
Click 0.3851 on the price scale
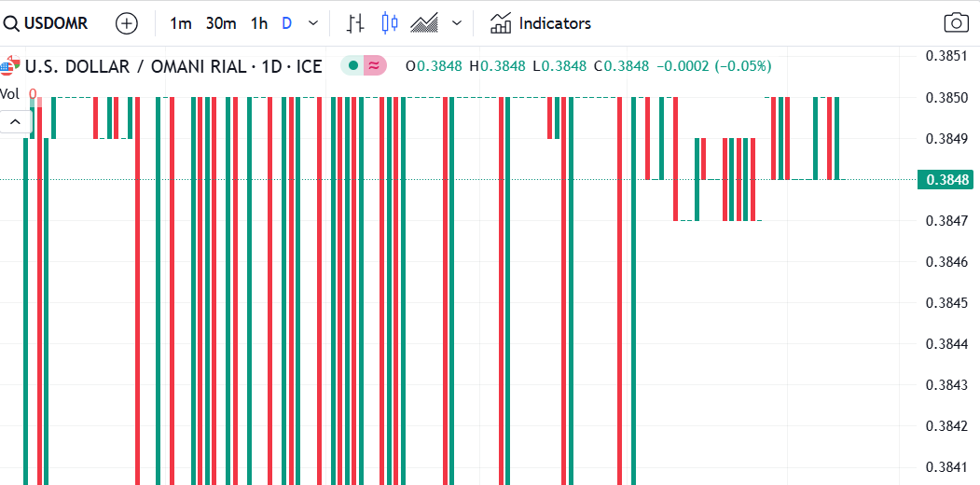[x=947, y=56]
